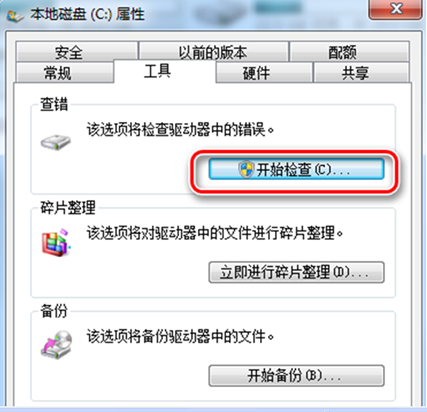The height and width of the screenshot is (412, 427).
Task: Click the backup disc icon under 备份
Action: (57, 345)
